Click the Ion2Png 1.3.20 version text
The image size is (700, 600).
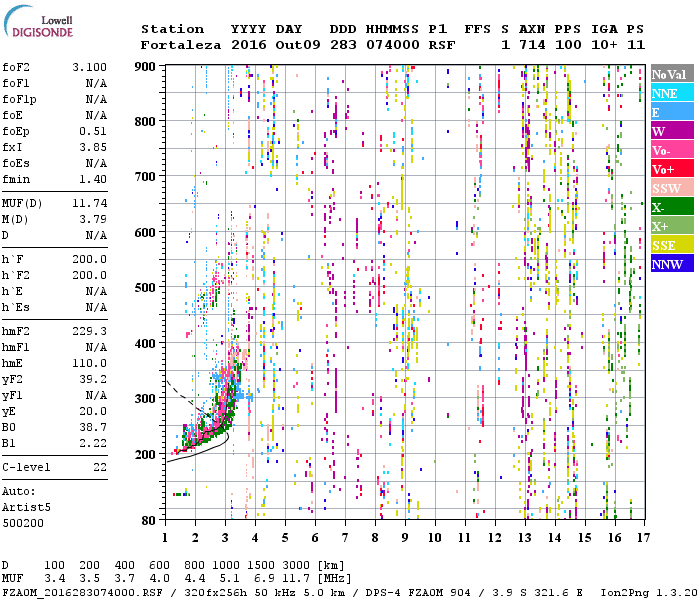pyautogui.click(x=649, y=593)
